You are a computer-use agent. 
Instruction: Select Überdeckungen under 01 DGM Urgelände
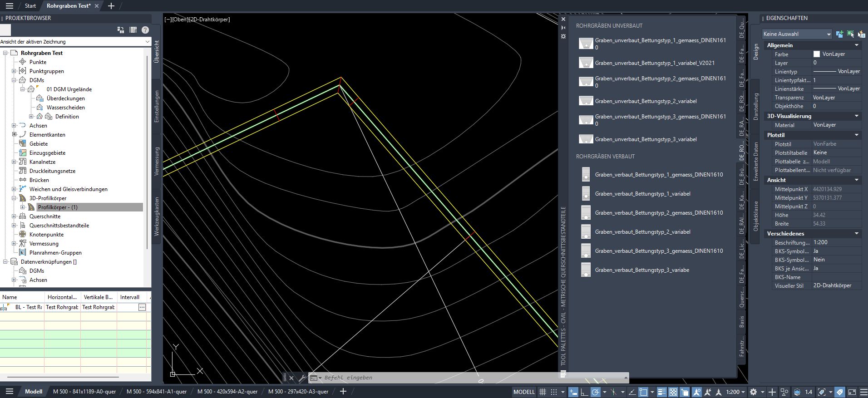point(65,98)
